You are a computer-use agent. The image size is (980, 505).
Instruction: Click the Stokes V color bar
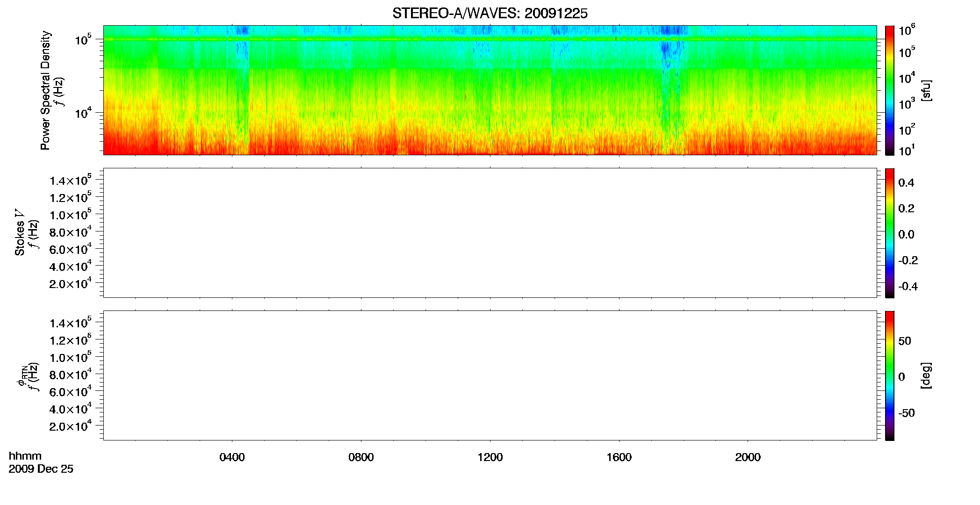click(890, 233)
